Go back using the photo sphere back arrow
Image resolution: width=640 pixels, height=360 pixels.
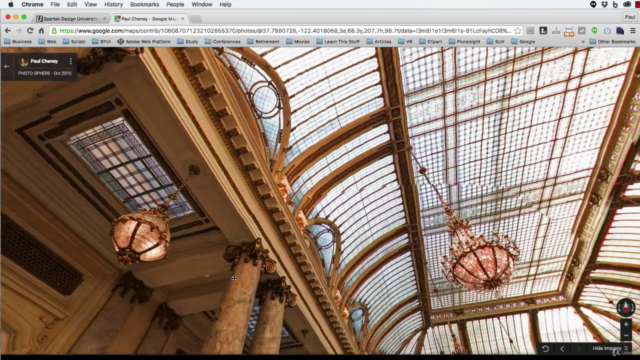(7, 66)
